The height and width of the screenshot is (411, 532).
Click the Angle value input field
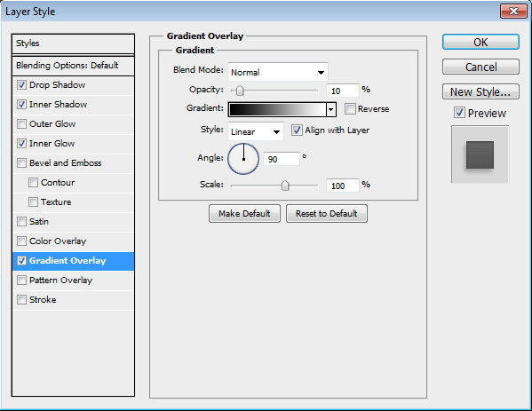(282, 159)
